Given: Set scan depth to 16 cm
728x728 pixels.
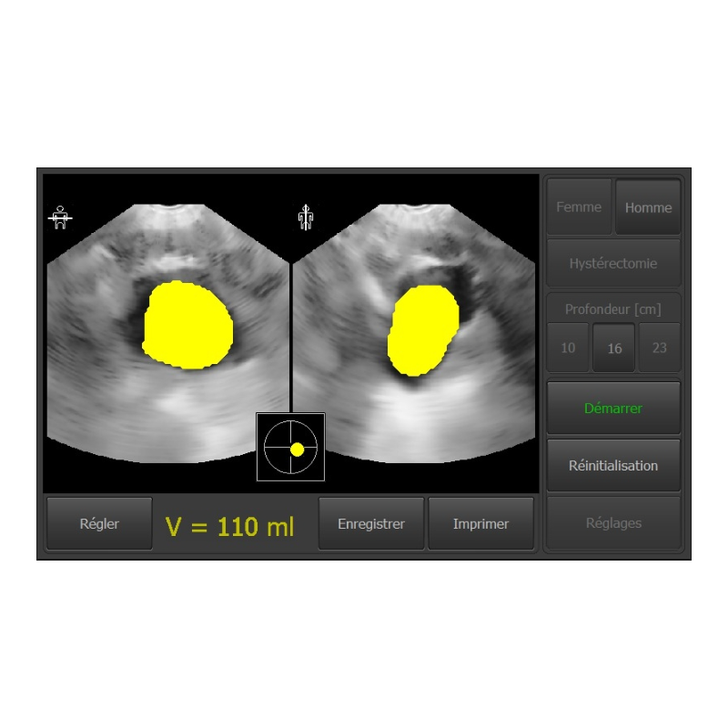Looking at the screenshot, I should 613,348.
